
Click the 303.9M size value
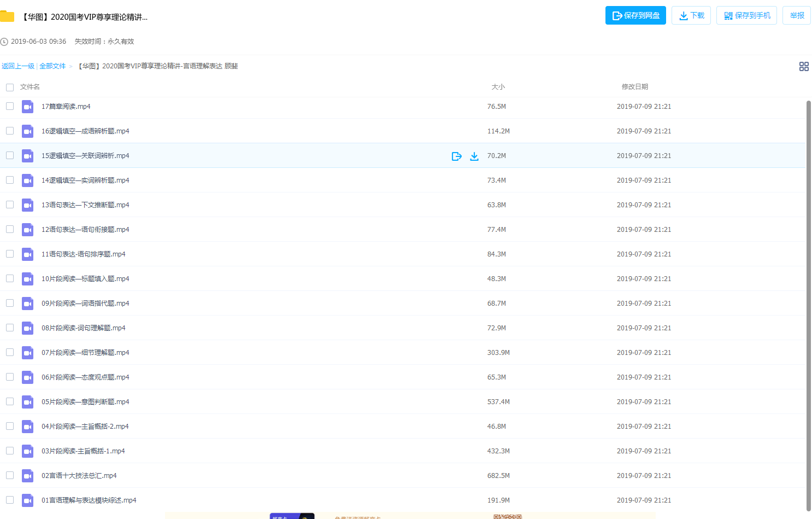click(x=498, y=353)
